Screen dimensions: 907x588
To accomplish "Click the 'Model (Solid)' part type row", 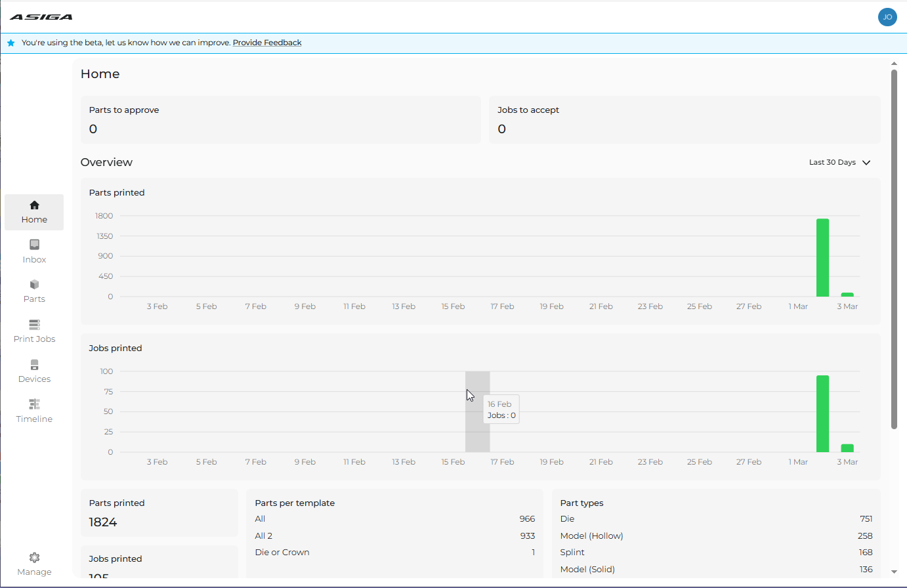I will pyautogui.click(x=716, y=570).
